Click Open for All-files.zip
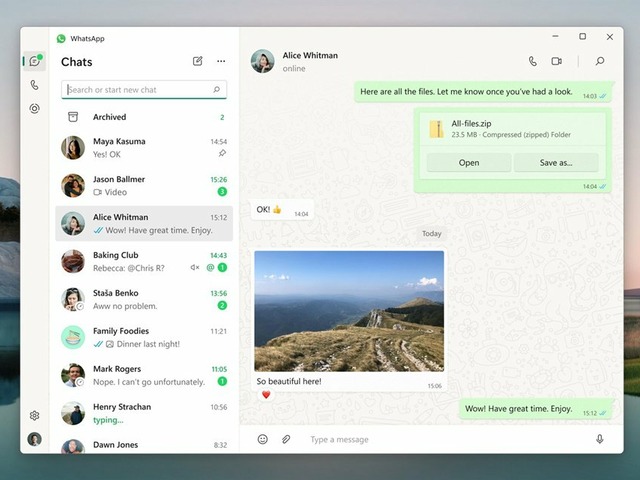Viewport: 640px width, 480px height. (468, 162)
